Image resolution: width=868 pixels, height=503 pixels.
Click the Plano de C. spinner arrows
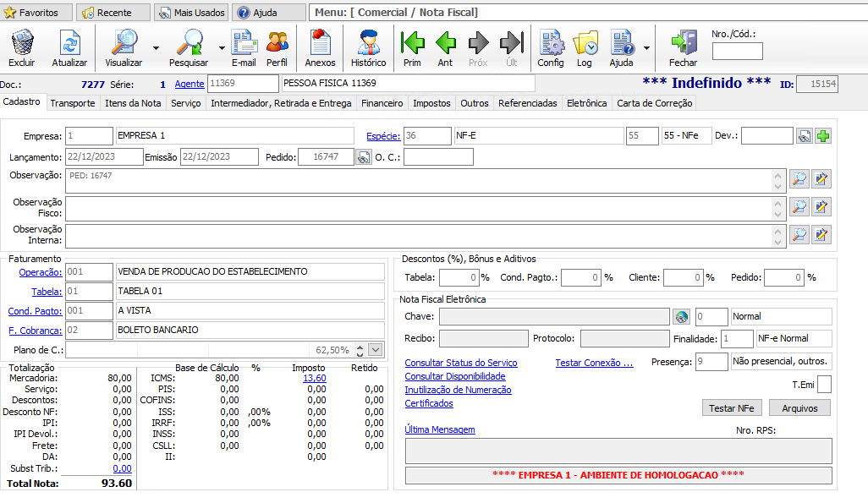click(360, 350)
